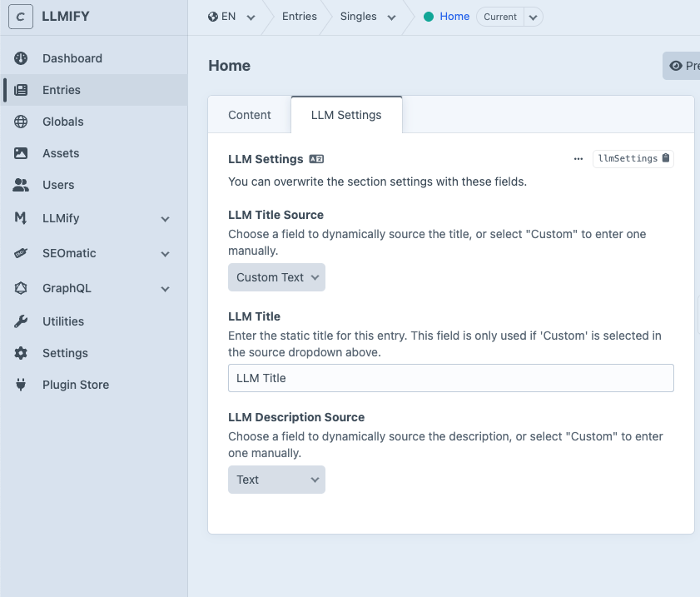Screen dimensions: 700x597
Task: Open the field actions ellipsis menu
Action: 578,159
